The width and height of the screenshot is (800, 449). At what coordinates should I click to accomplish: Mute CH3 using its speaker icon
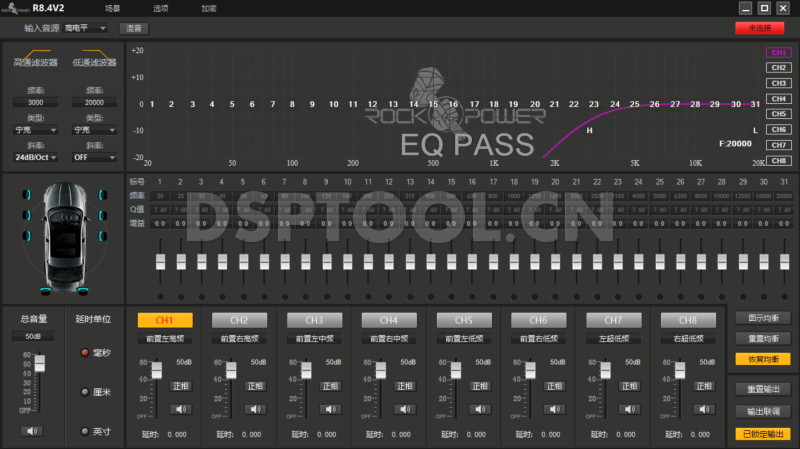331,408
